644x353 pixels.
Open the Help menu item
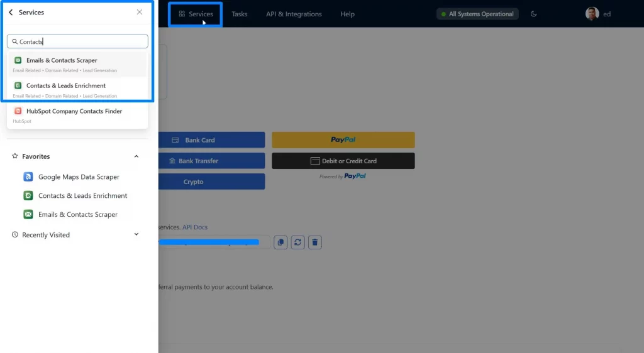(347, 14)
